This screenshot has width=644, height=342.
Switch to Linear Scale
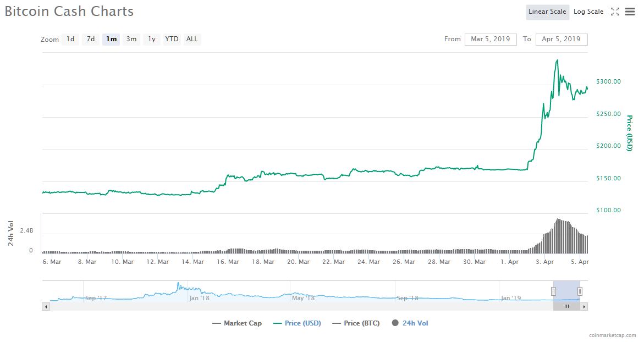pyautogui.click(x=547, y=12)
